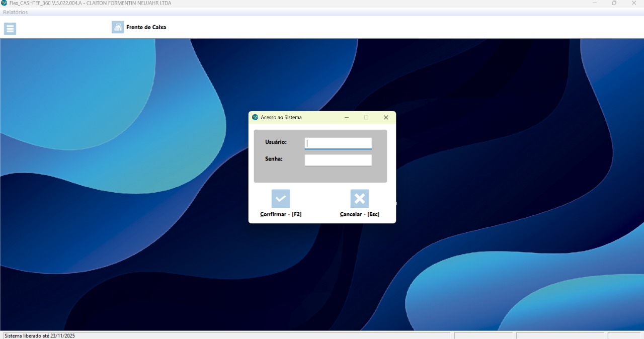
Task: Minimize the main Flex_CASHTEF window
Action: point(595,3)
